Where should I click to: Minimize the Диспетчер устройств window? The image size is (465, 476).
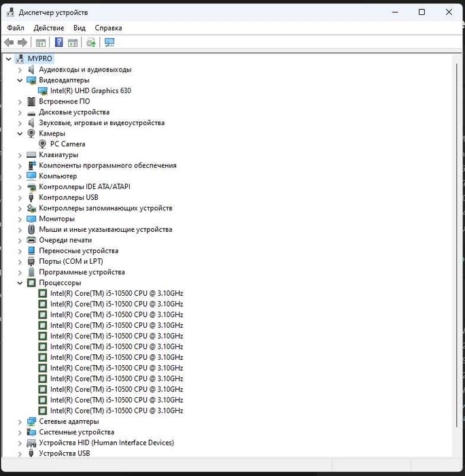click(x=395, y=12)
